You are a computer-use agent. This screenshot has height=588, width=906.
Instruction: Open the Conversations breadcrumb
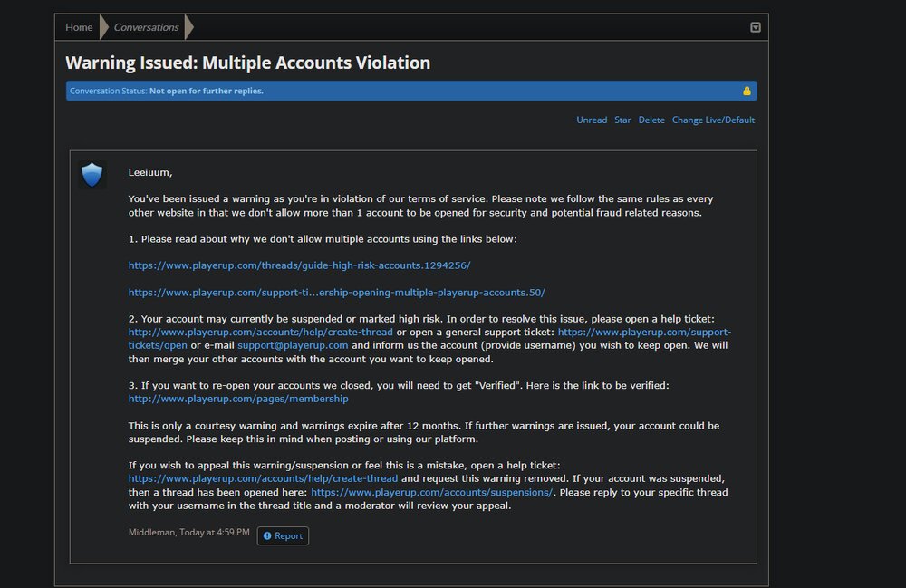point(146,27)
